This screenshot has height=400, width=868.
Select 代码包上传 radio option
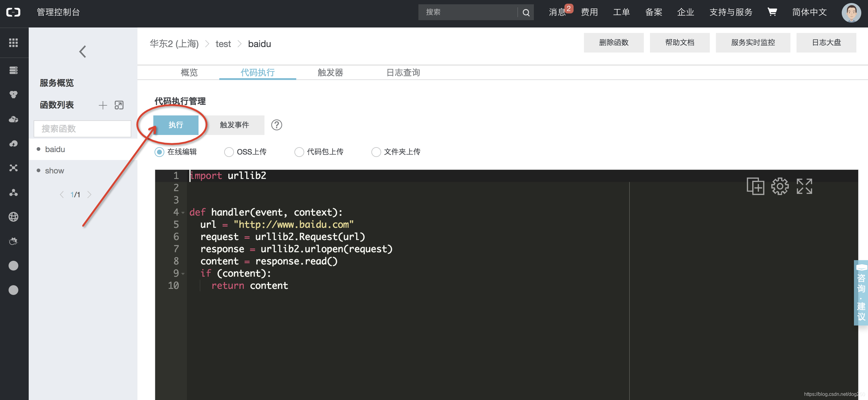pos(299,152)
